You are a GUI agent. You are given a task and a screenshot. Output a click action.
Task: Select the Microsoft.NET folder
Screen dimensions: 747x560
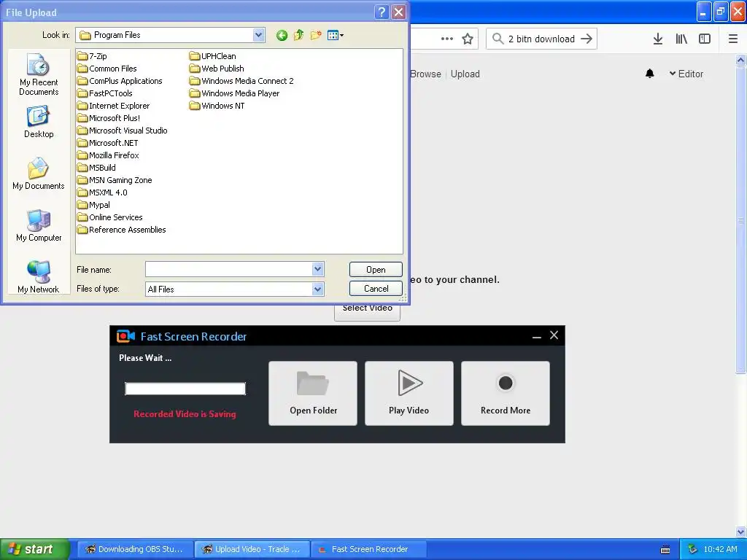(x=108, y=143)
